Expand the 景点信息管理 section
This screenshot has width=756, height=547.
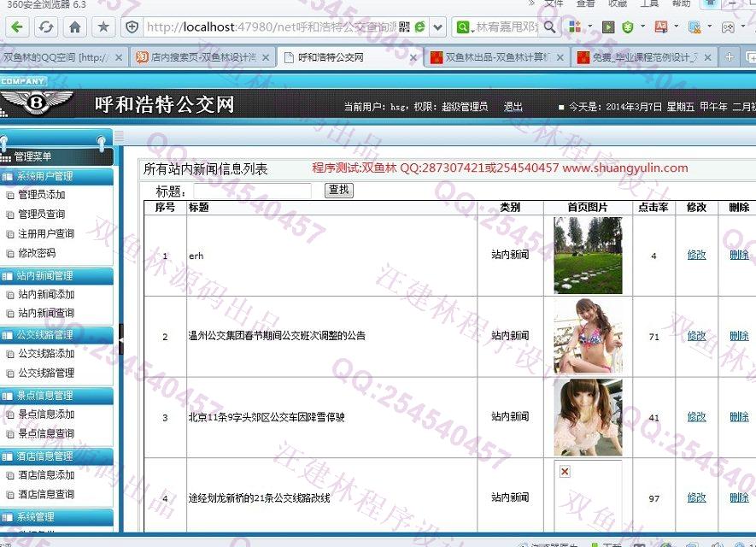tap(57, 396)
